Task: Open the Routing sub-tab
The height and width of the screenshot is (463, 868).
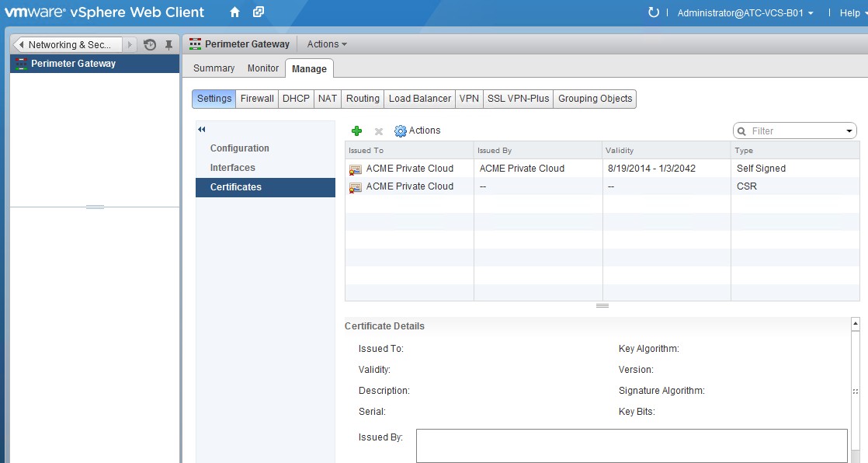Action: tap(363, 99)
